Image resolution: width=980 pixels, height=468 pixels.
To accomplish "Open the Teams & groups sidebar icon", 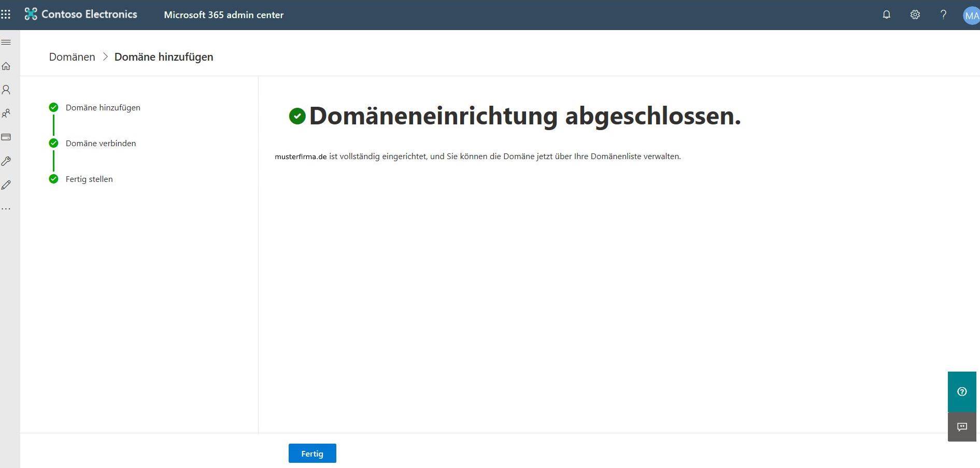I will pos(6,114).
